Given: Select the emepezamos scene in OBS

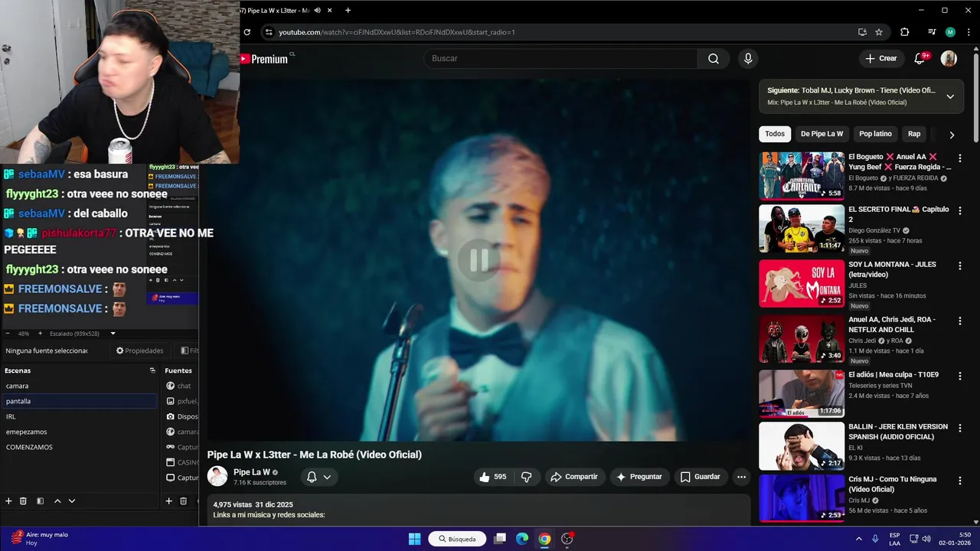Looking at the screenshot, I should tap(78, 432).
